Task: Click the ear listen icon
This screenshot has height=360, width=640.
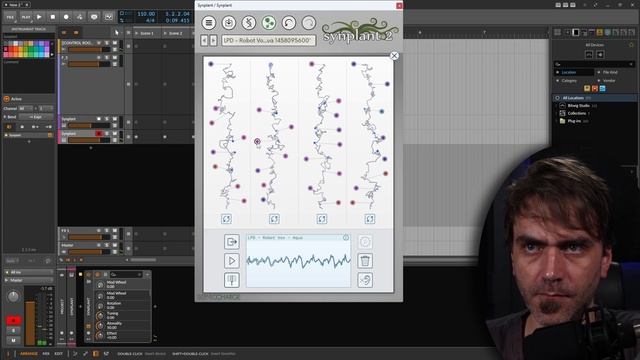Action: pyautogui.click(x=365, y=280)
